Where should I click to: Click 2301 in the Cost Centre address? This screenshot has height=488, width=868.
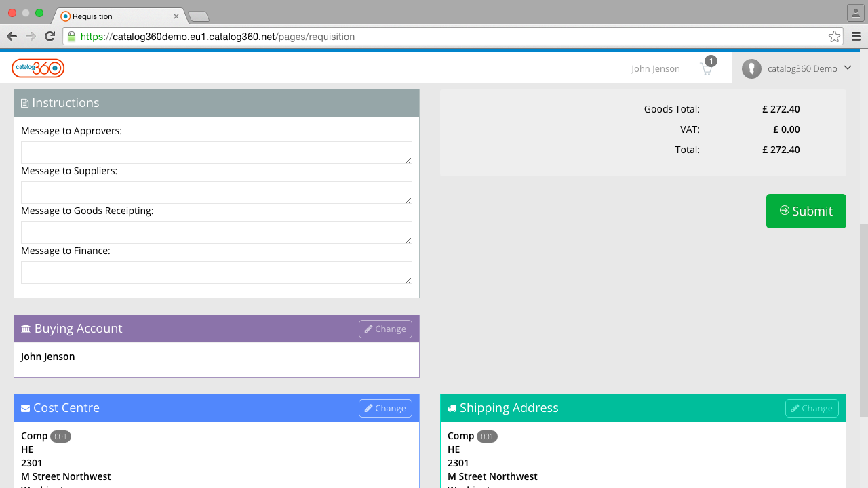click(x=32, y=463)
